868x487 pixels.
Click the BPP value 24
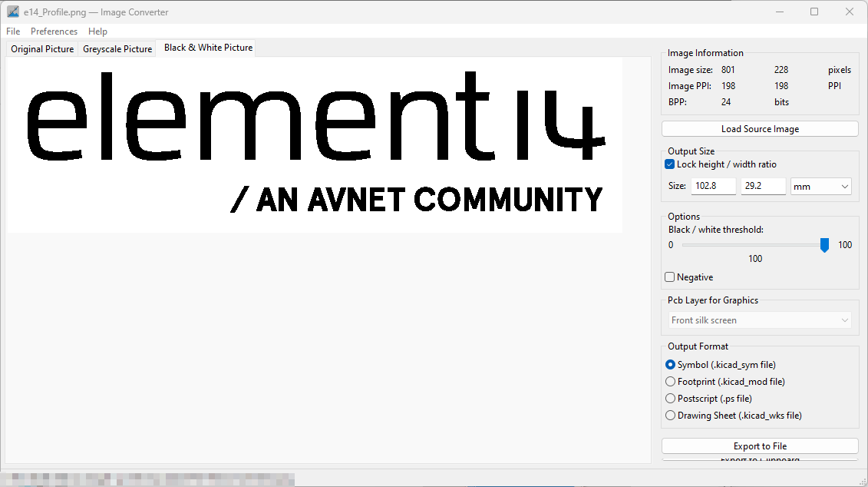[726, 102]
